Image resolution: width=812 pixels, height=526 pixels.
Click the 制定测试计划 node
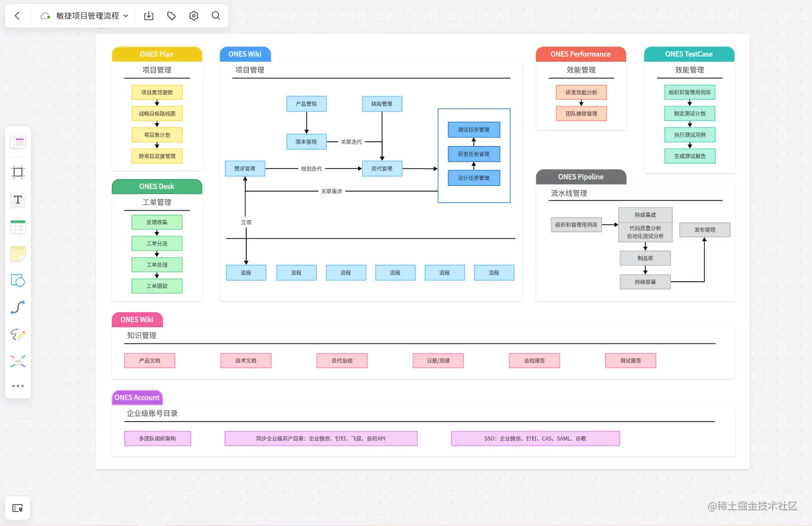click(690, 113)
